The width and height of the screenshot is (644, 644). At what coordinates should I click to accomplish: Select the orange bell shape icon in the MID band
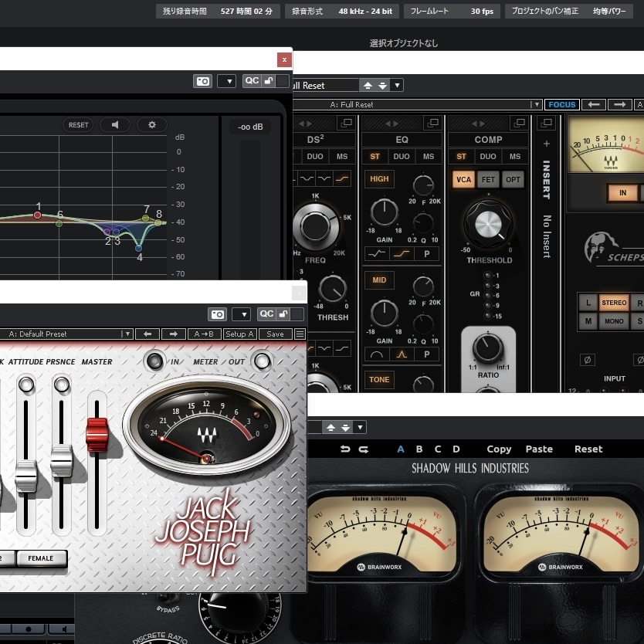[402, 354]
